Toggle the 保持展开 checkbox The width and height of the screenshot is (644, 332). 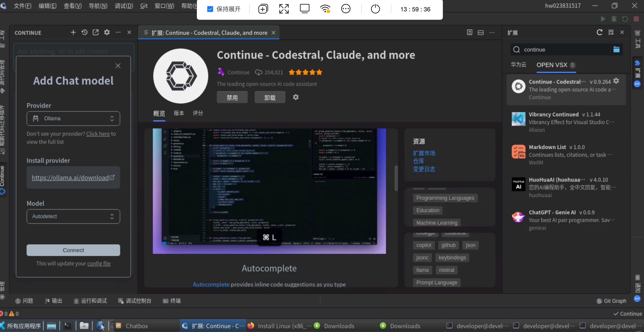[210, 9]
